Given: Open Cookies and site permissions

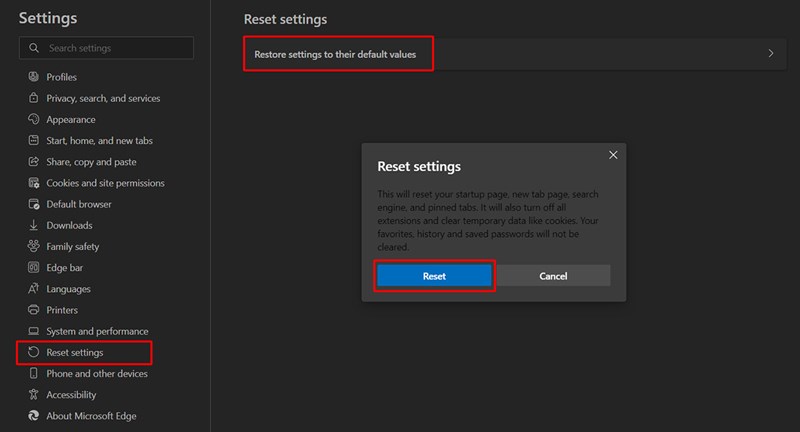Looking at the screenshot, I should coord(105,183).
